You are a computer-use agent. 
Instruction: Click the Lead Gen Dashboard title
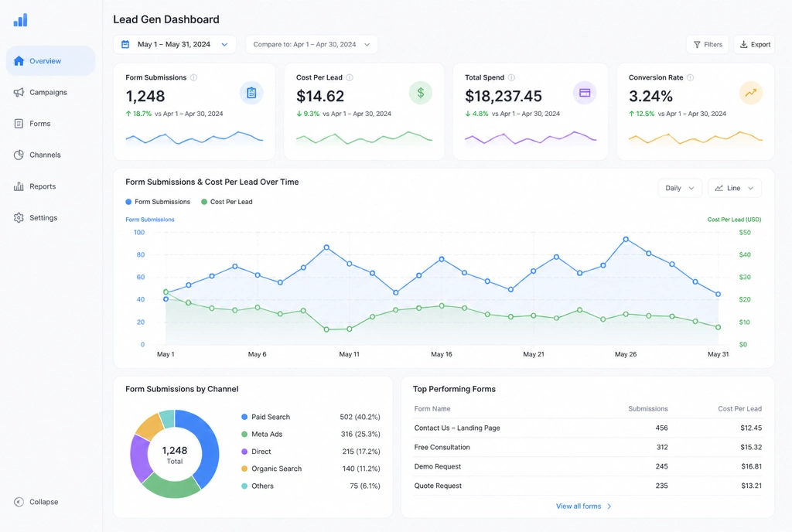166,19
